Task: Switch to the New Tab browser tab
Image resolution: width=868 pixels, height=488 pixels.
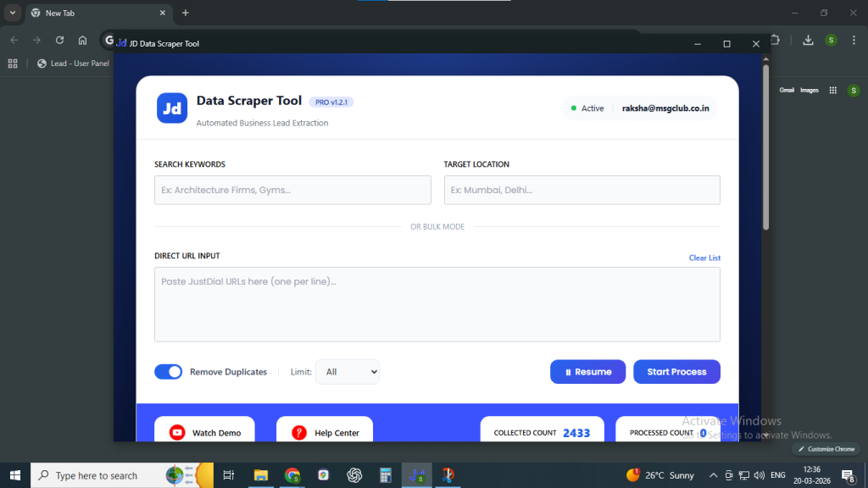Action: click(93, 13)
